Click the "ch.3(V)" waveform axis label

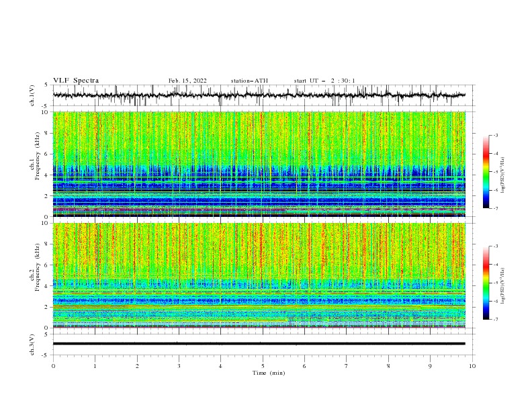(32, 345)
